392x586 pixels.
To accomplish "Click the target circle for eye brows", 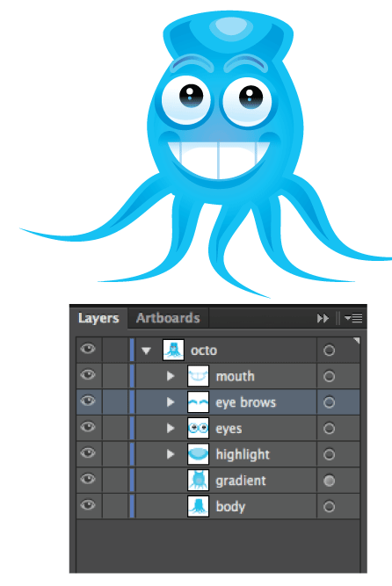I will [x=329, y=402].
